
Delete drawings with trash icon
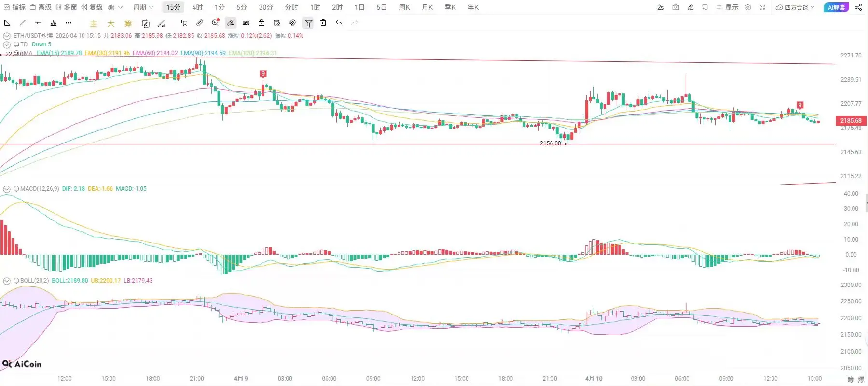323,23
